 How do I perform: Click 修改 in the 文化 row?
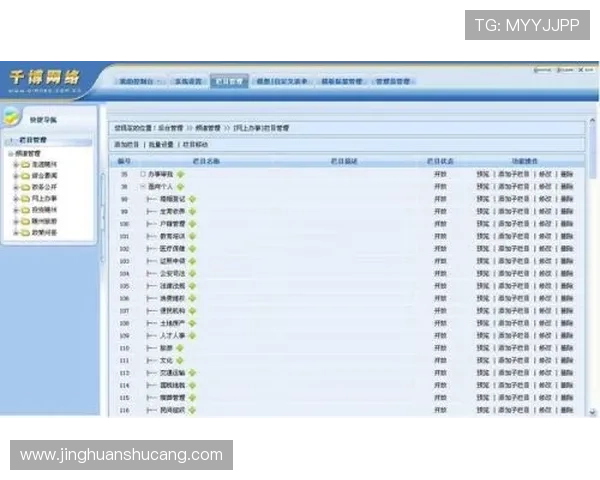(x=545, y=361)
